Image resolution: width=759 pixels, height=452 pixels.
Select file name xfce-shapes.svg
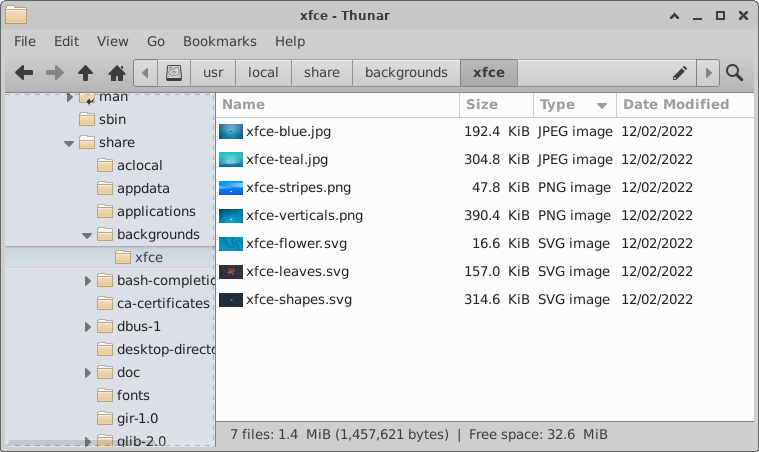pyautogui.click(x=299, y=300)
